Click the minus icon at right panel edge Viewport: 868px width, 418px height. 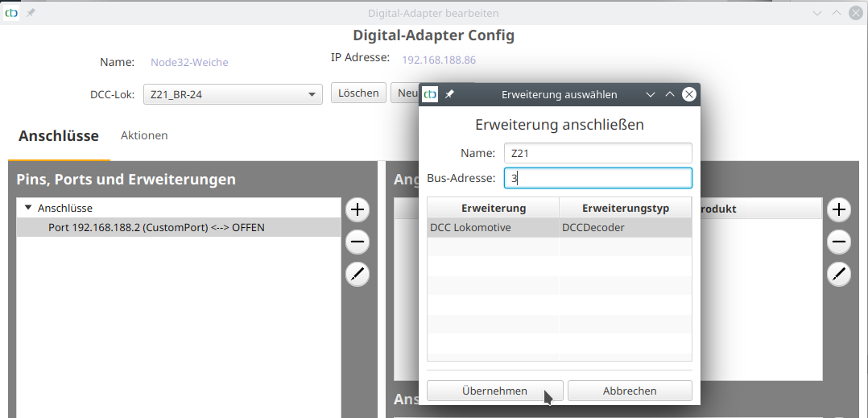click(839, 242)
